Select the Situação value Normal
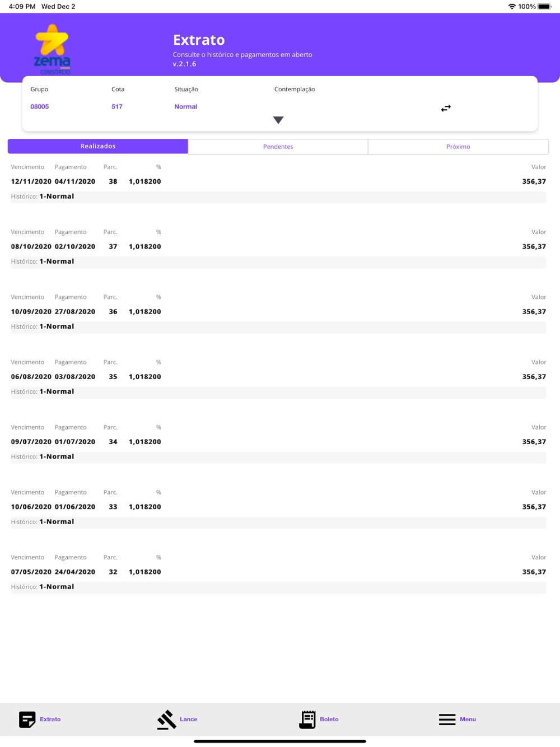The width and height of the screenshot is (560, 747). [x=186, y=106]
